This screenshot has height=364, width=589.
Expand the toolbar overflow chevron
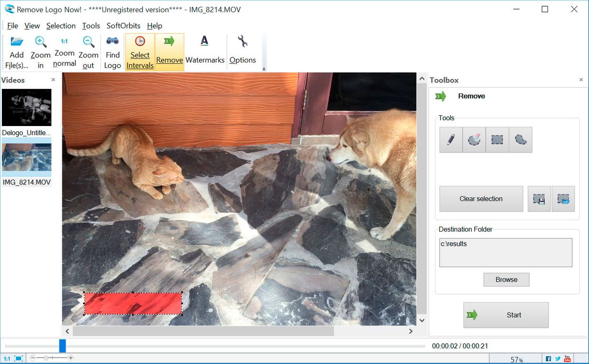click(x=264, y=69)
